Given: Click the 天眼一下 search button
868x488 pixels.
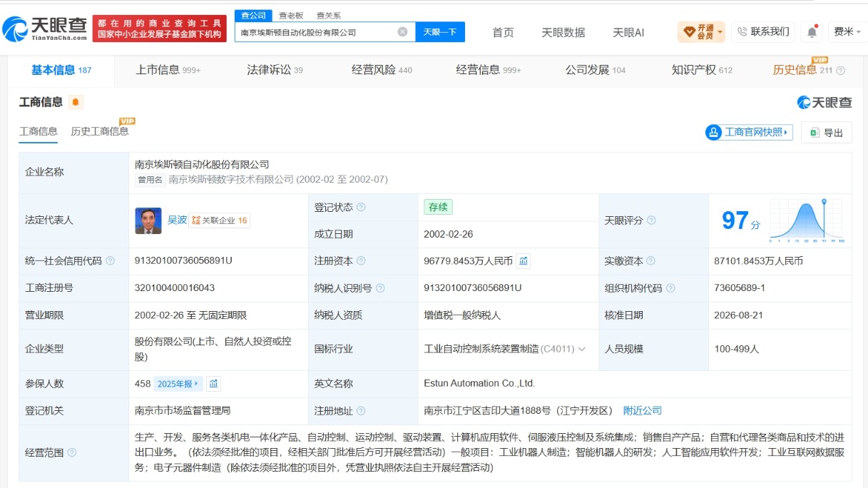Looking at the screenshot, I should 440,32.
